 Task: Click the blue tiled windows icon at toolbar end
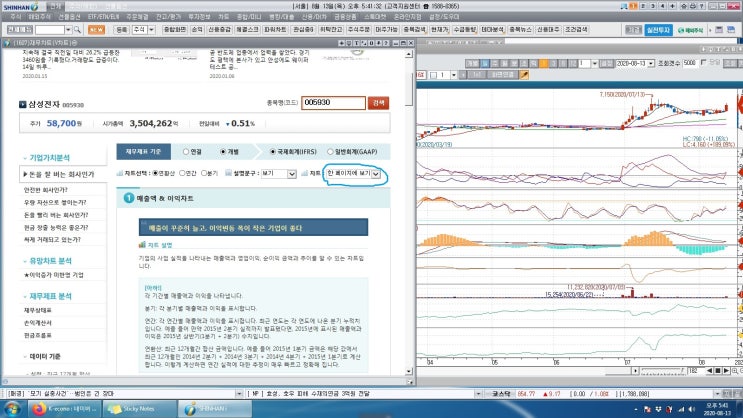coord(731,29)
